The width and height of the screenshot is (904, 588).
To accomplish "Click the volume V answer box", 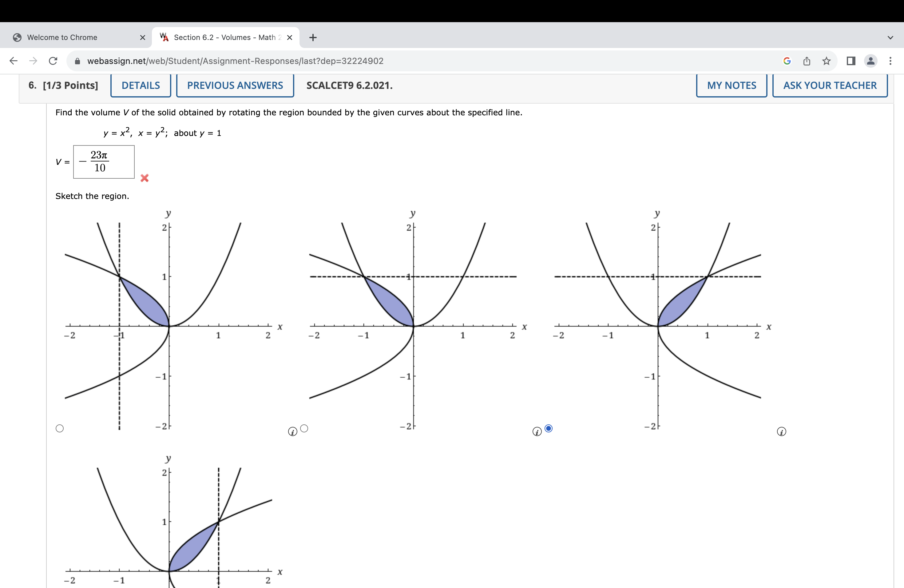I will 104,162.
